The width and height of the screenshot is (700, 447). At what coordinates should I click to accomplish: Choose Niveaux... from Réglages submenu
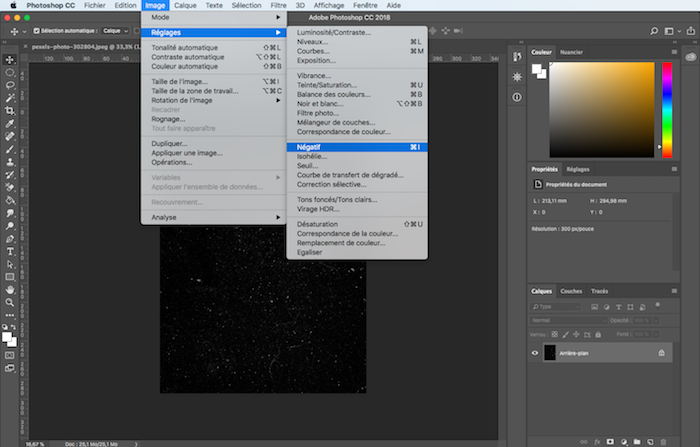[357, 42]
